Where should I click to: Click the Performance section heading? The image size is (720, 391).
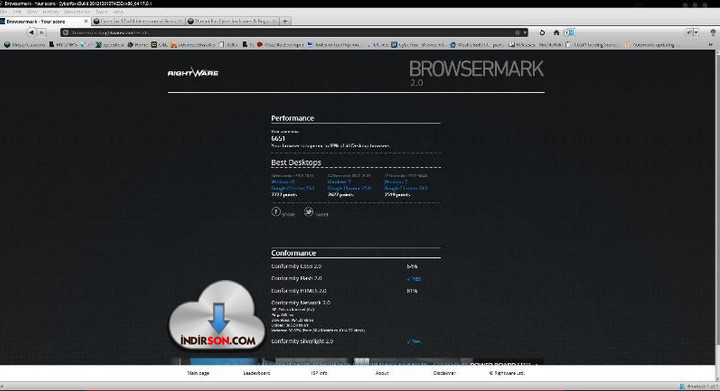pos(292,118)
